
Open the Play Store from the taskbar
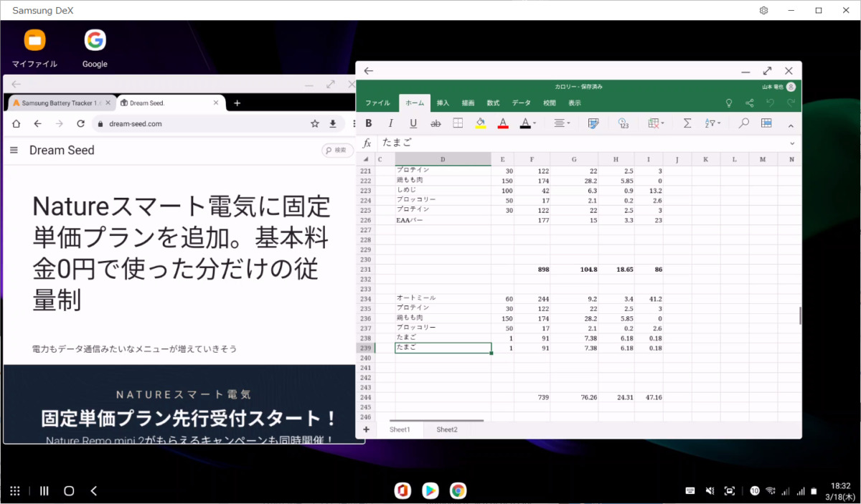click(x=430, y=491)
